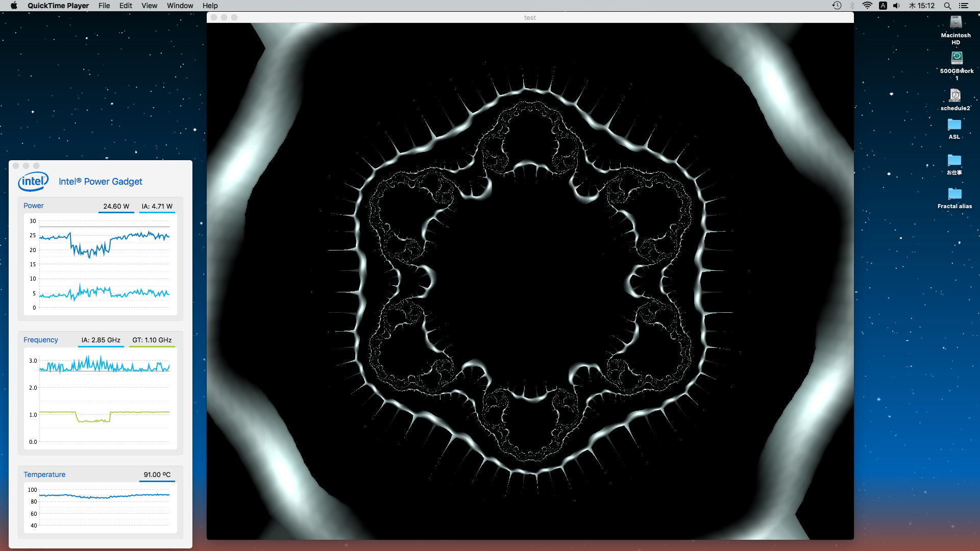Image resolution: width=980 pixels, height=551 pixels.
Task: Open the Help menu
Action: [x=210, y=6]
